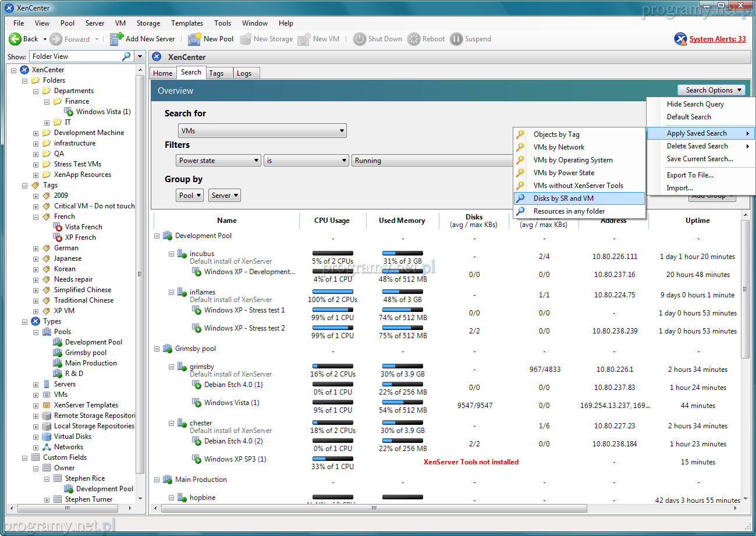
Task: Expand the Servers tree node
Action: [x=36, y=384]
